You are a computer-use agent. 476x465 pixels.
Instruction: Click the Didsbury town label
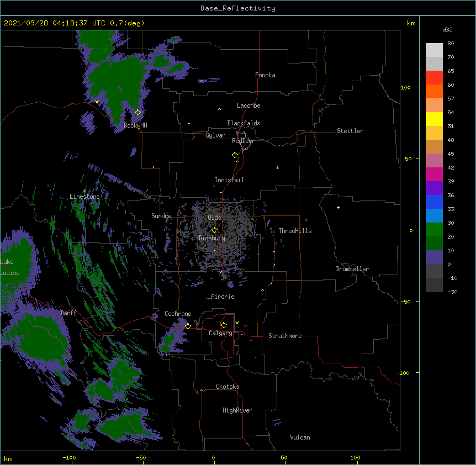point(212,238)
